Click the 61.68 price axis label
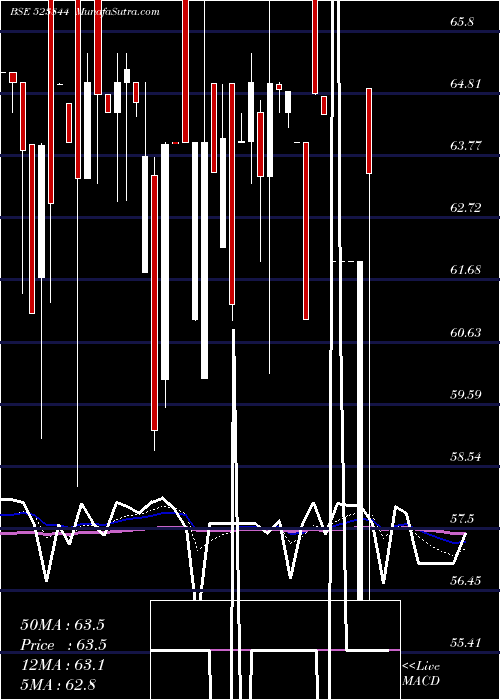The width and height of the screenshot is (500, 700). point(466,270)
